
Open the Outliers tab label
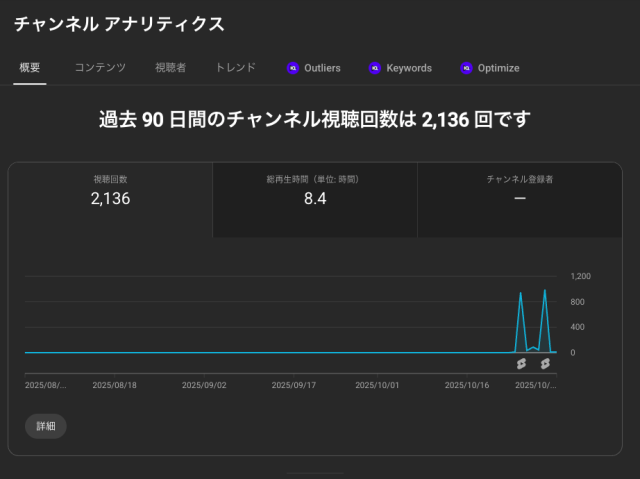pos(322,68)
